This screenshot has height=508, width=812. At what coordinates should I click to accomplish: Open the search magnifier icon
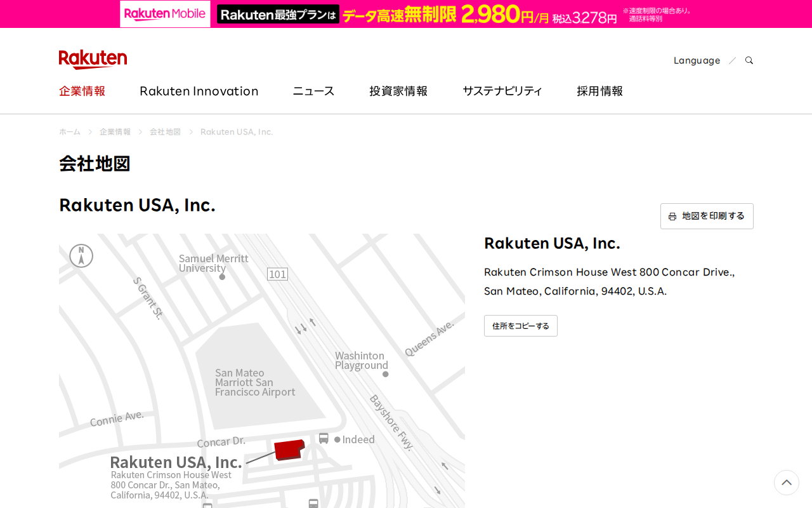[749, 60]
